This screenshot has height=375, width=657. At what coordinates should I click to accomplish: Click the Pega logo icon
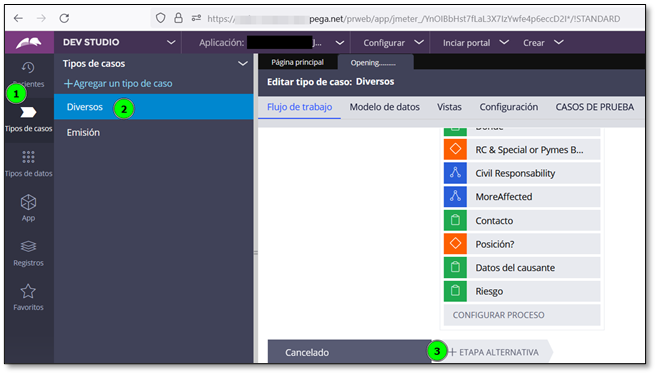click(x=28, y=42)
